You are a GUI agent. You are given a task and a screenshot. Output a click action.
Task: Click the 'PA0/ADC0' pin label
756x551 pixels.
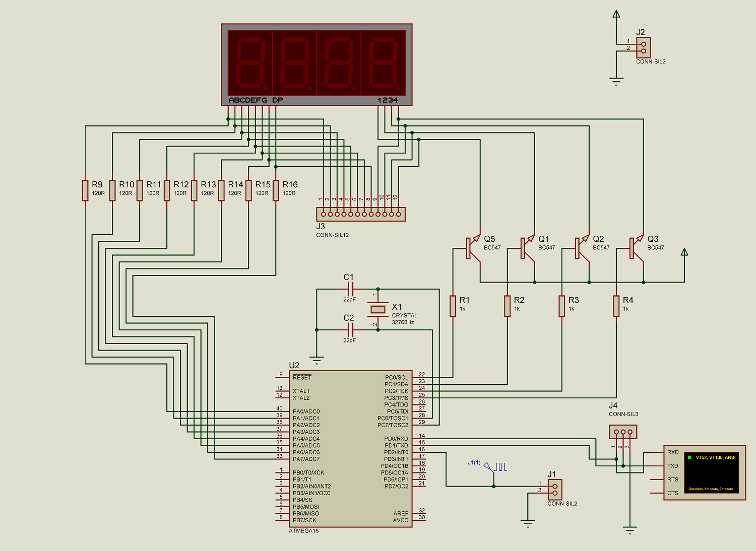pyautogui.click(x=306, y=411)
